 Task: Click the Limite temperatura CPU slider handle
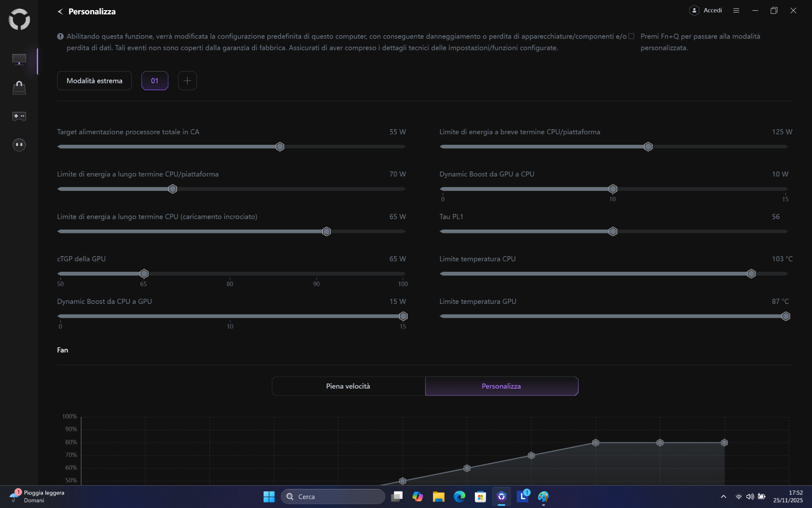(751, 273)
